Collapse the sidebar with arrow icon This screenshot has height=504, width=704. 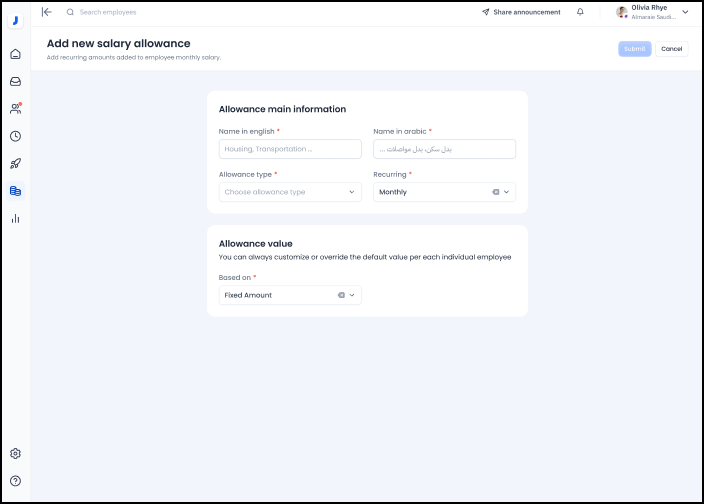(46, 12)
